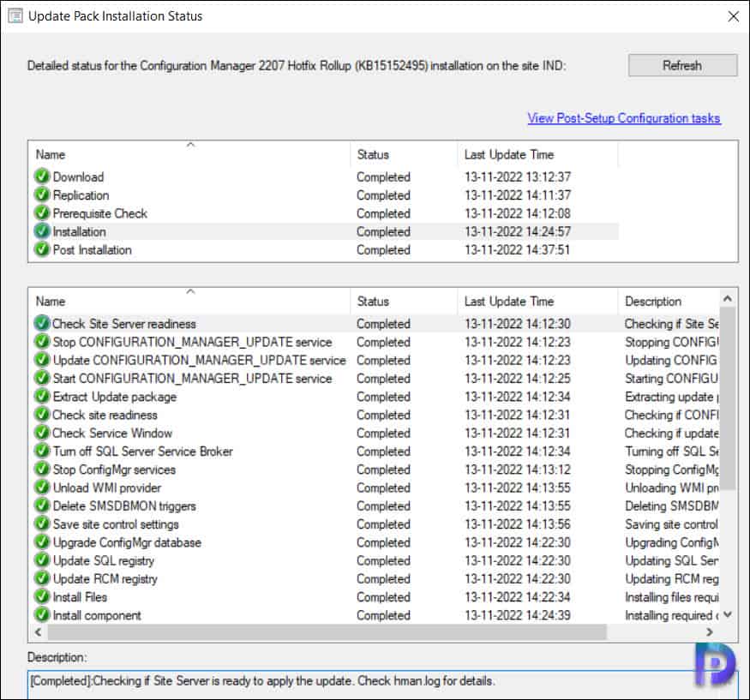Select the Post Installation row name
The image size is (750, 700).
[92, 249]
